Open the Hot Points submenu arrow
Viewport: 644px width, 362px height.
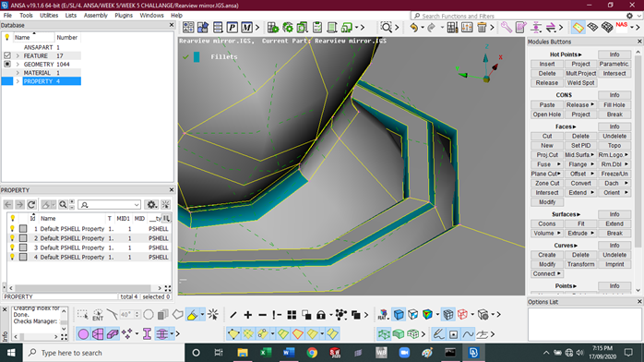(x=580, y=54)
